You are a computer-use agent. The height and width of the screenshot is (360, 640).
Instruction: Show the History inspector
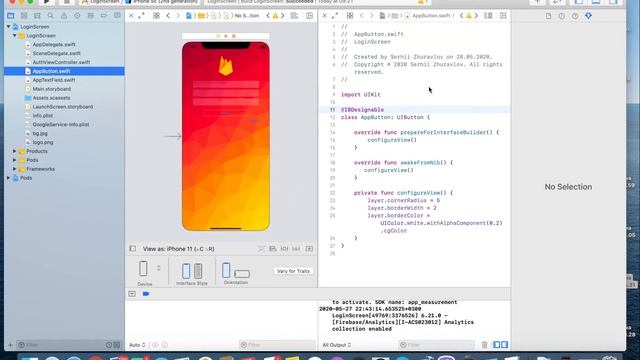pyautogui.click(x=562, y=16)
